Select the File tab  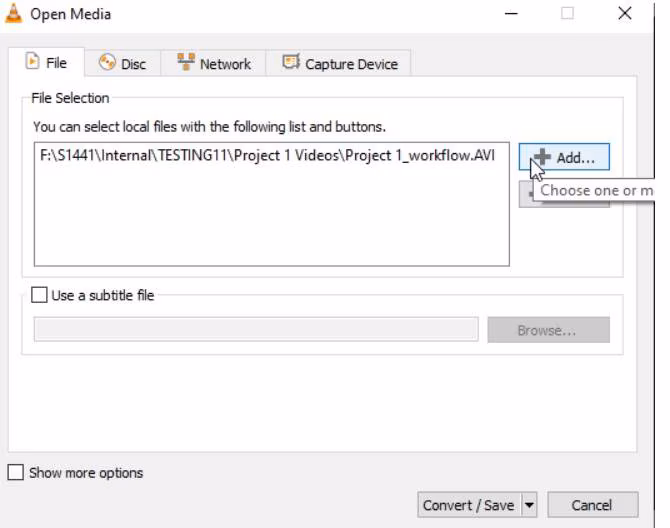tap(46, 63)
